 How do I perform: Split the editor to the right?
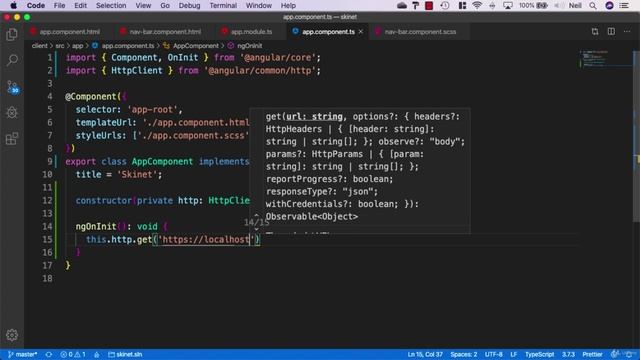[x=611, y=31]
